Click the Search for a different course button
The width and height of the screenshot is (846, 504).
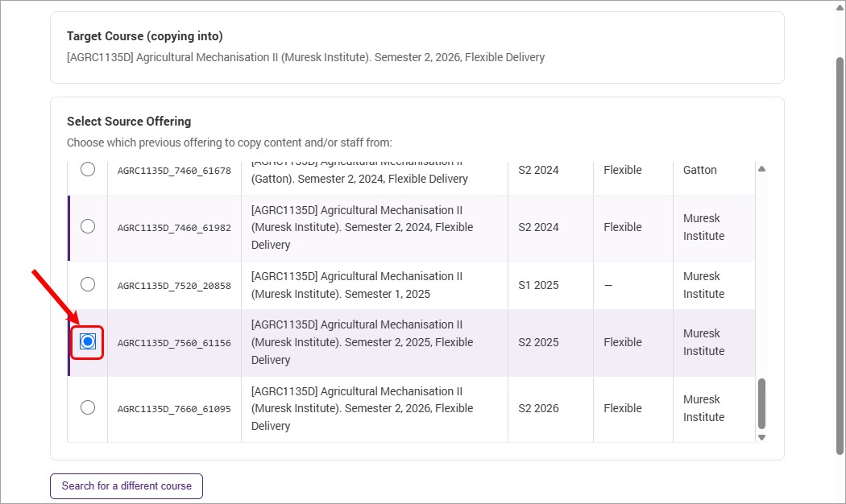click(126, 486)
